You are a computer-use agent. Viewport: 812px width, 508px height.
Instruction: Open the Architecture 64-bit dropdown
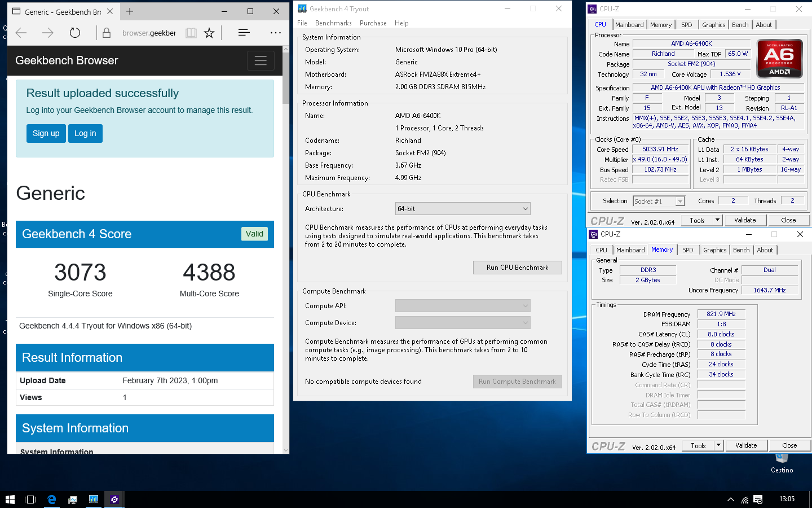tap(463, 209)
